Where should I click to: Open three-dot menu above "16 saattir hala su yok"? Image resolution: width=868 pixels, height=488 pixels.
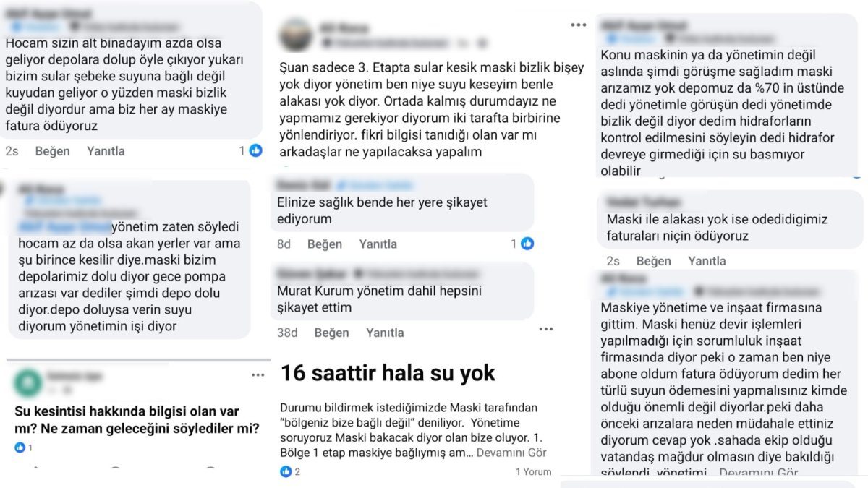tap(545, 329)
